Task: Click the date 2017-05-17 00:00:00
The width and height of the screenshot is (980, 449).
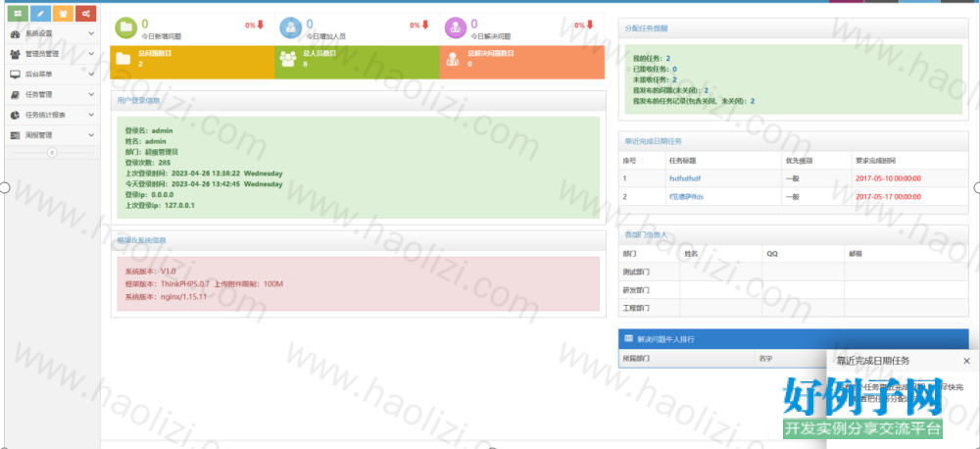Action: 888,196
